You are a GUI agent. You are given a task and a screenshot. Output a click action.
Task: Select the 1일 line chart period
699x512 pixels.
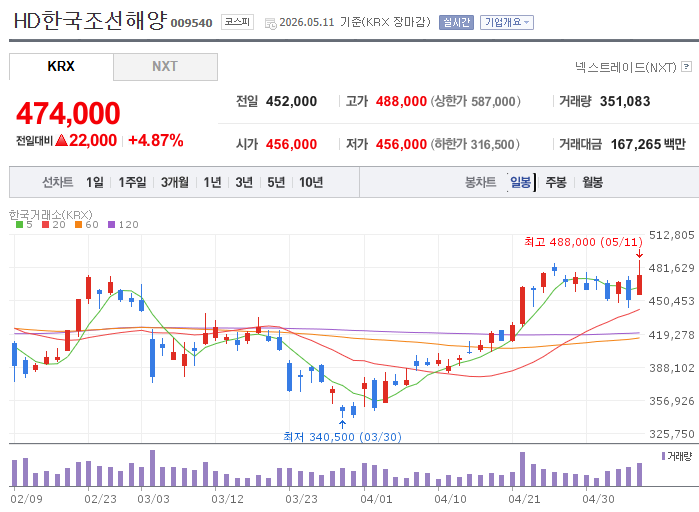tap(95, 182)
